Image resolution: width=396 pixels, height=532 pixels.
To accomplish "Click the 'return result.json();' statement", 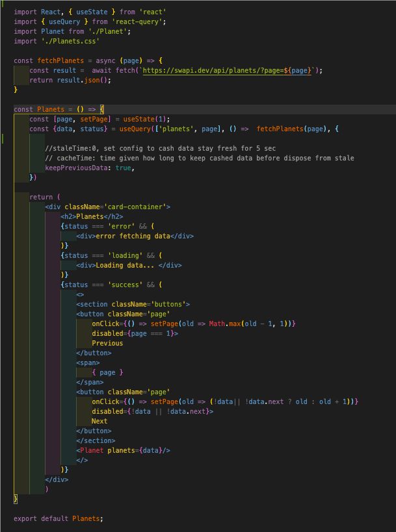I will [70, 81].
